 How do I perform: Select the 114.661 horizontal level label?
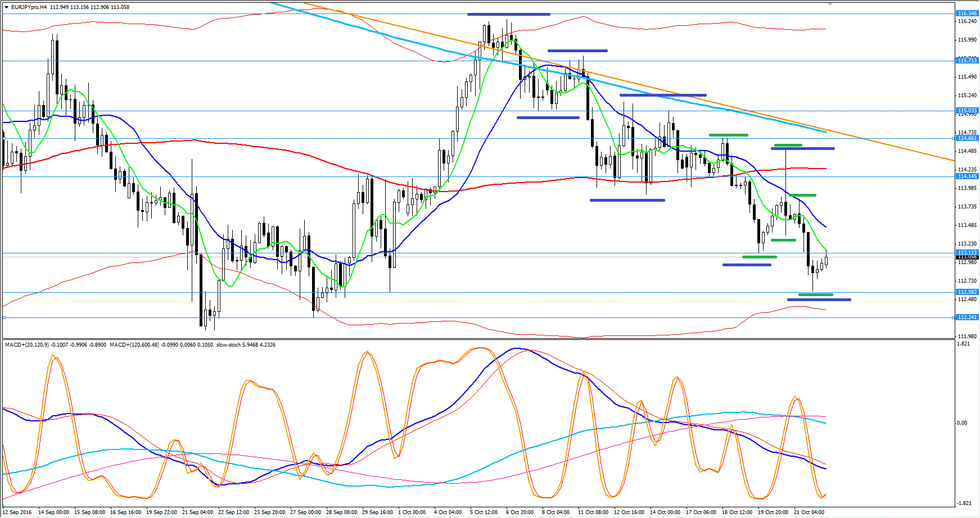967,138
